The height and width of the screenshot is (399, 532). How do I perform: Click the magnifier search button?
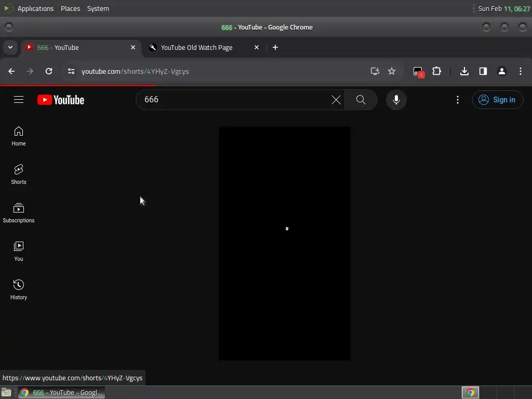pos(361,100)
